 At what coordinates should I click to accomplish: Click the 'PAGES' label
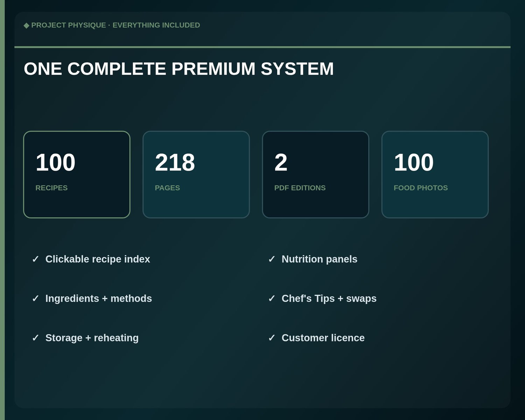[167, 188]
